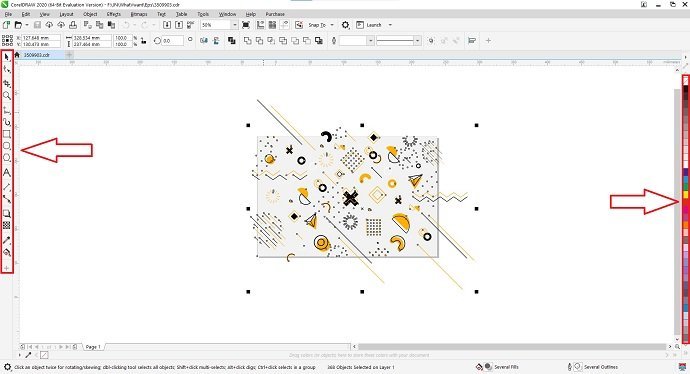This screenshot has height=374, width=690.
Task: Toggle the lock ratio button
Action: tap(143, 41)
